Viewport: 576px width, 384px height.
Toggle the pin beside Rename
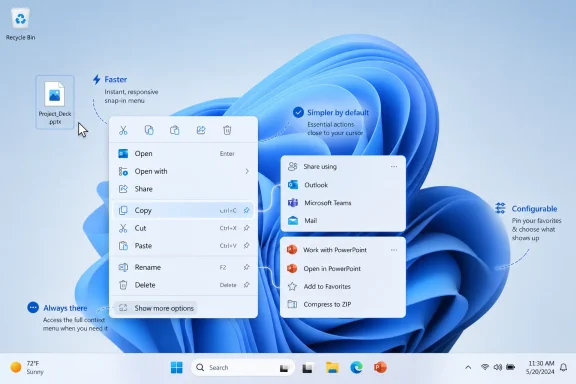tap(246, 267)
